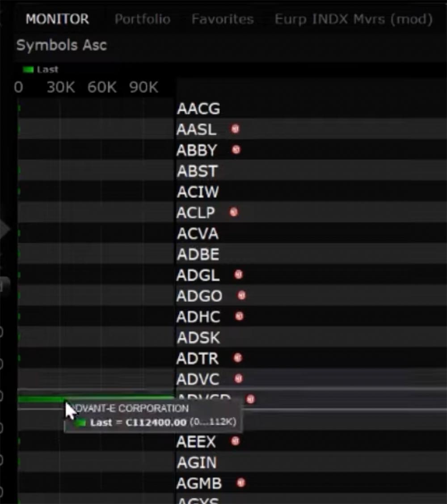Switch to the Portfolio tab
Viewport: 447px width, 504px height.
[142, 19]
